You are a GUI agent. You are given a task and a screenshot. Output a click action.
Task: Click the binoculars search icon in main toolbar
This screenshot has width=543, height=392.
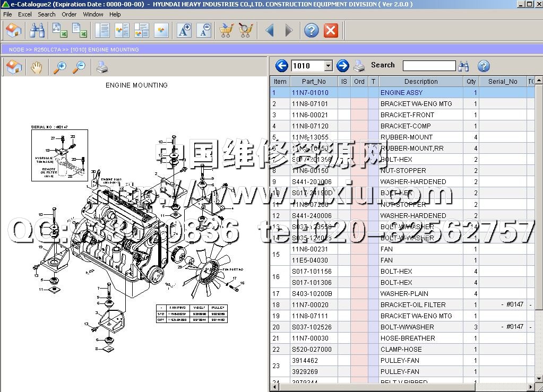tap(37, 31)
